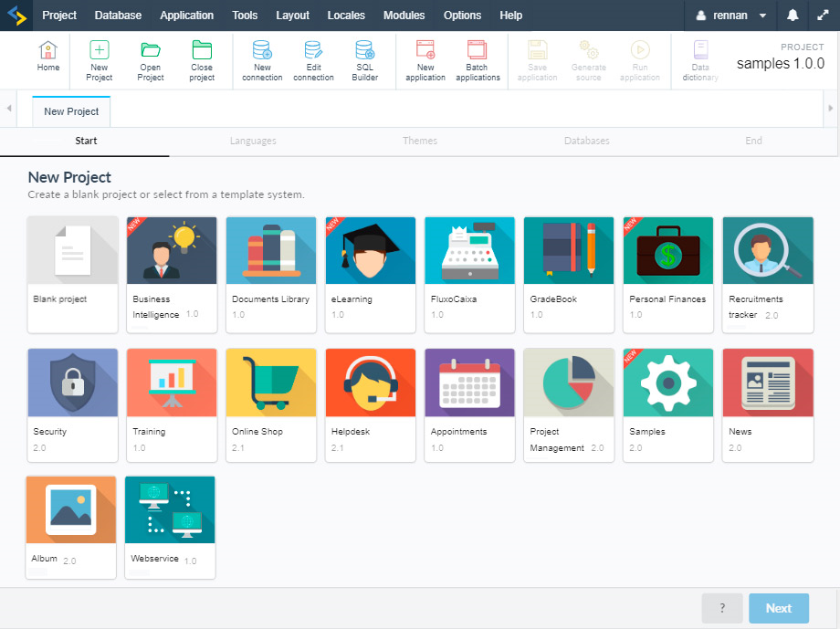This screenshot has width=840, height=629.
Task: Switch to the New Project tab
Action: (71, 111)
